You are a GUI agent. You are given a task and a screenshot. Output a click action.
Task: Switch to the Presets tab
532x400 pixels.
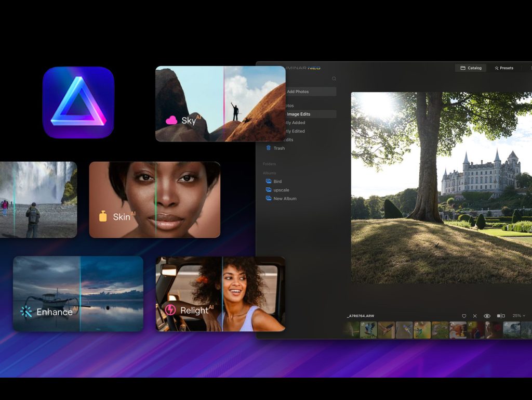tap(504, 68)
